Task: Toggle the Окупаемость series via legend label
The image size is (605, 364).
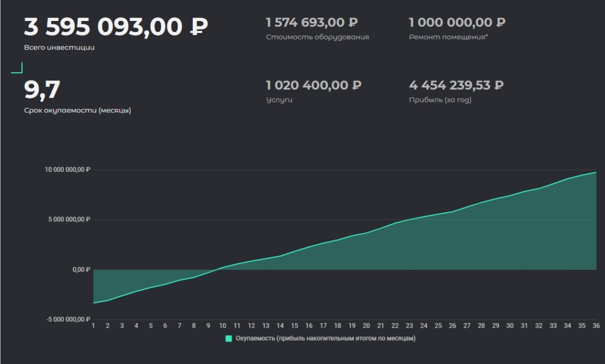Action: 325,339
